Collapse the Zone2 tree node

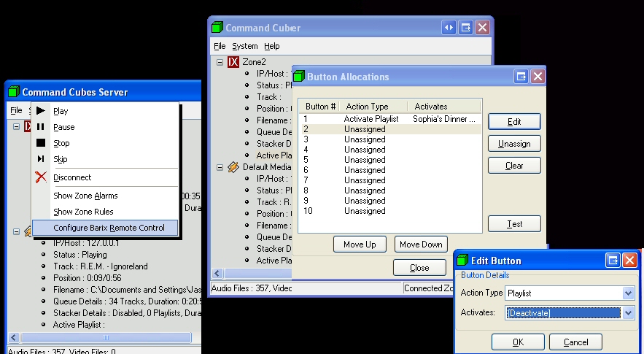pos(220,62)
